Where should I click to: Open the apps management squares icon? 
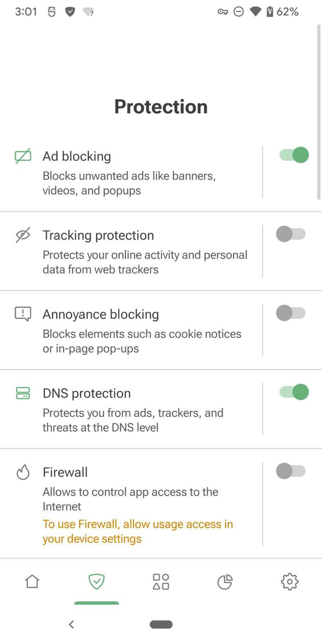pos(161,581)
